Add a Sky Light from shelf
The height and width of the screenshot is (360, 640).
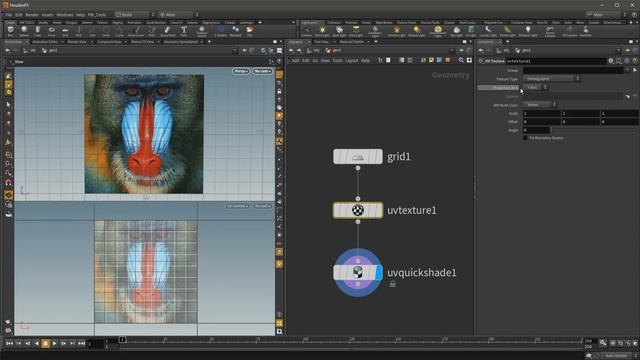[x=456, y=31]
